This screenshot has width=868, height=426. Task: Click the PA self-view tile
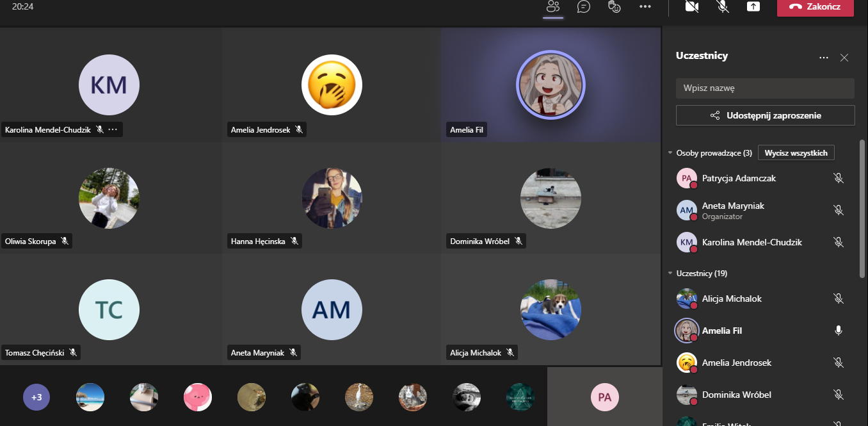[x=604, y=397]
